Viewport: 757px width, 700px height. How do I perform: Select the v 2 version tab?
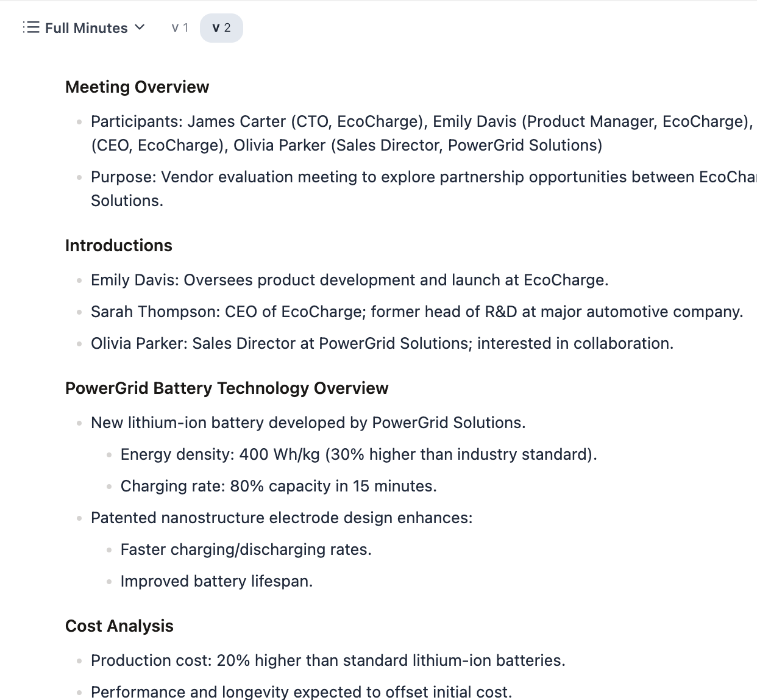pos(221,28)
